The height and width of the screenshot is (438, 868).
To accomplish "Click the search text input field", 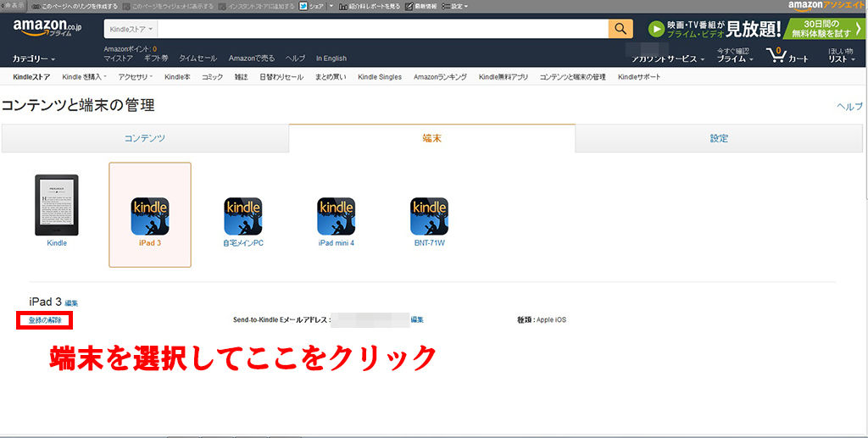I will pyautogui.click(x=383, y=29).
